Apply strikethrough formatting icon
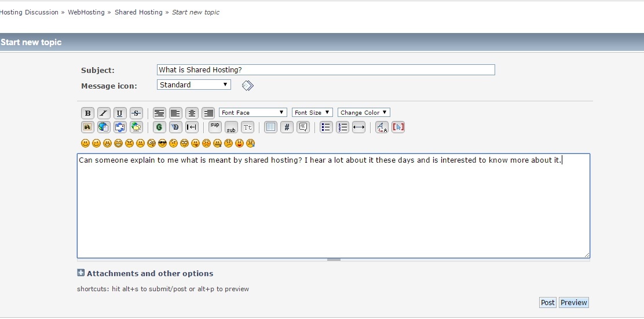 (136, 113)
